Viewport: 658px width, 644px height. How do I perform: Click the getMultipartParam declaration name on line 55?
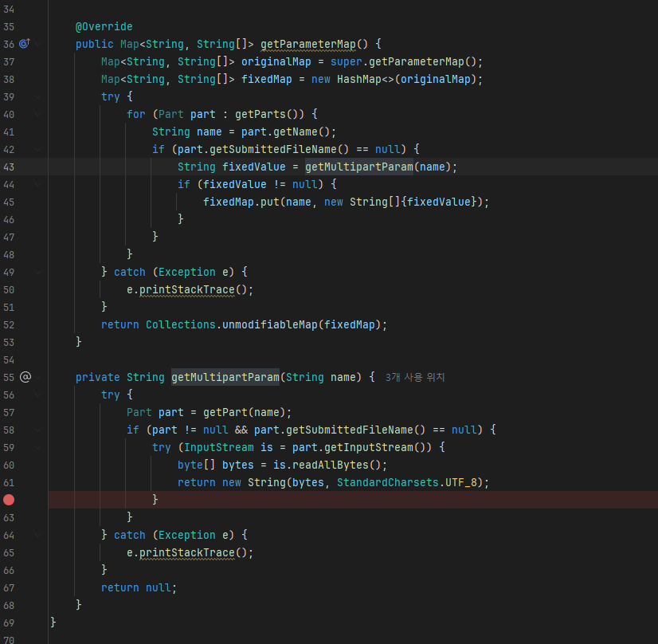[x=225, y=377]
